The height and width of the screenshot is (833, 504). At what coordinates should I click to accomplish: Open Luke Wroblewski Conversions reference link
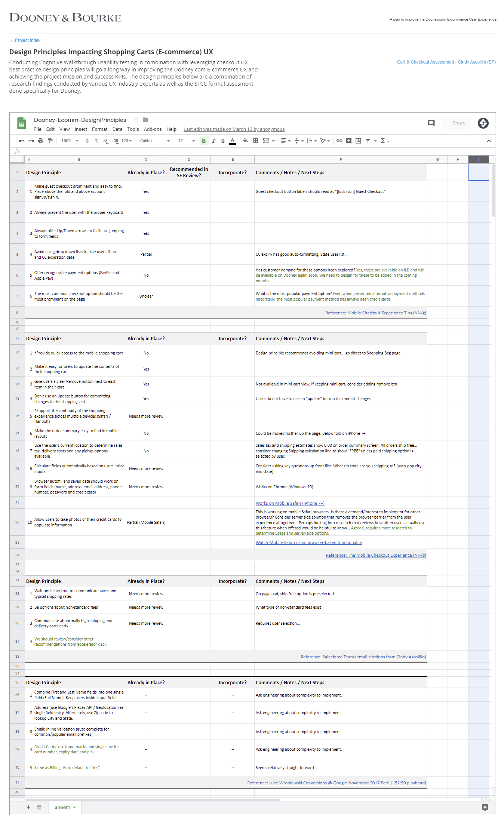click(x=336, y=783)
